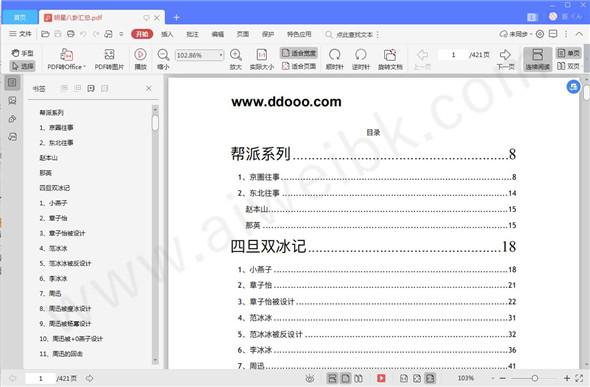Click the settings target icon beside 未同步
Viewport: 590px width, 387px height.
click(x=540, y=34)
